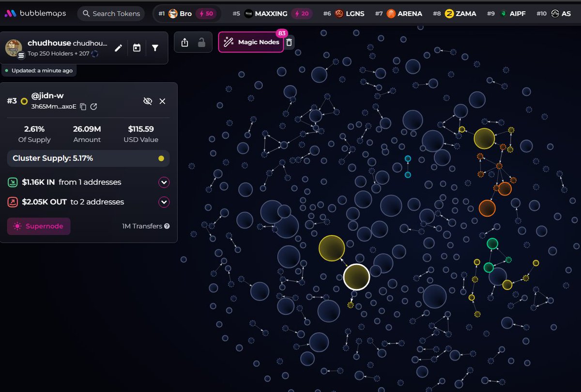Click the Top 250 Holders + 207 text
The image size is (581, 392).
[59, 54]
